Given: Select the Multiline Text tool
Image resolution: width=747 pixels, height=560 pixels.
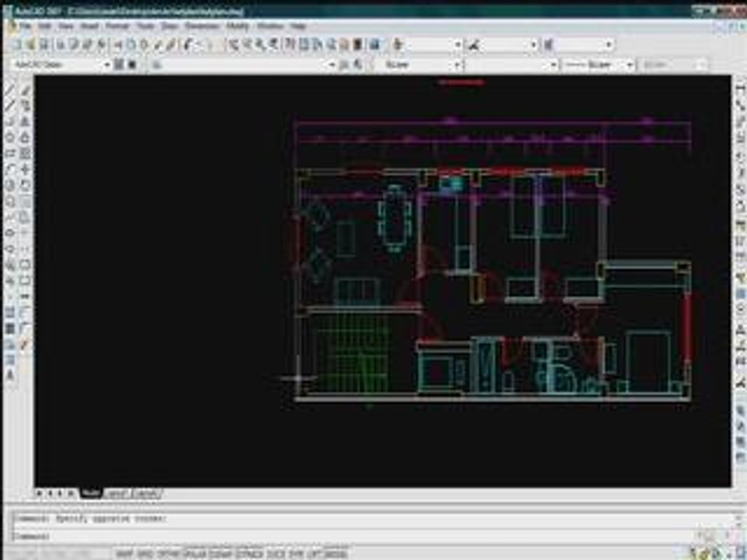Looking at the screenshot, I should pos(10,376).
